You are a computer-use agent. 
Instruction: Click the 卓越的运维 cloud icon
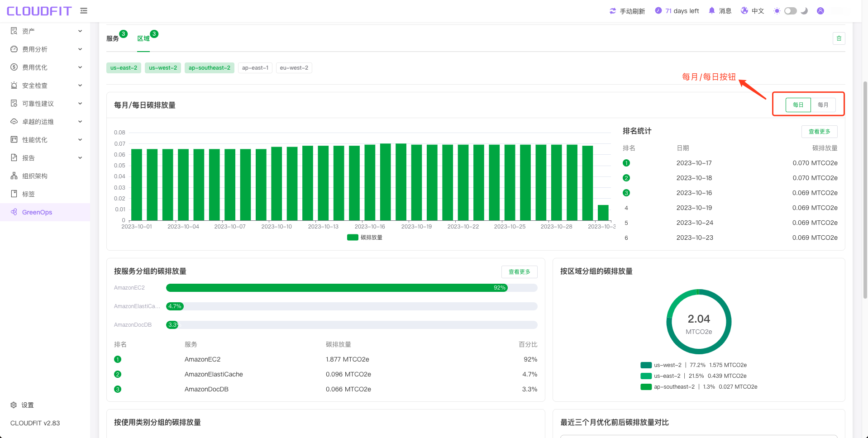(14, 121)
